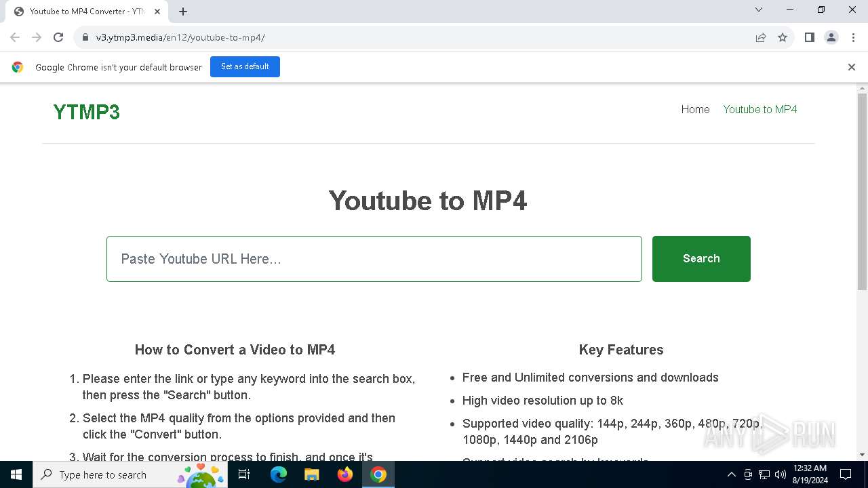Open the network icon in system tray
Image resolution: width=868 pixels, height=488 pixels.
[x=764, y=474]
